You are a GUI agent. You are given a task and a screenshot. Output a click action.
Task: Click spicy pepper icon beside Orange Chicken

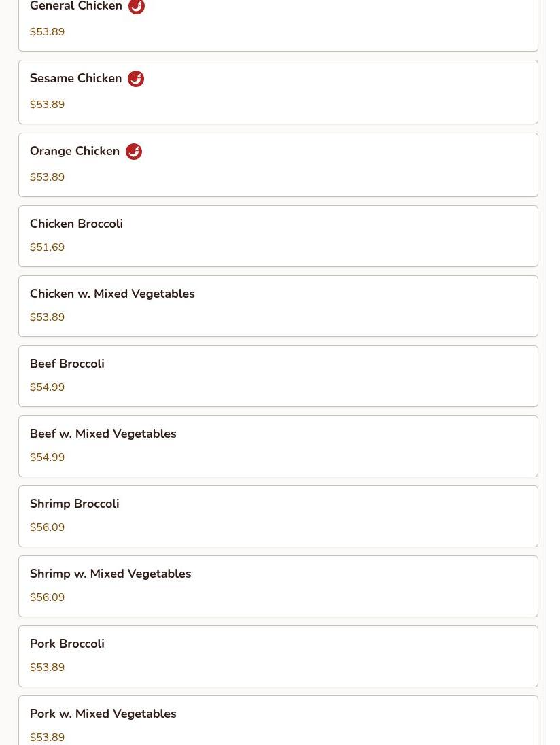(x=134, y=152)
